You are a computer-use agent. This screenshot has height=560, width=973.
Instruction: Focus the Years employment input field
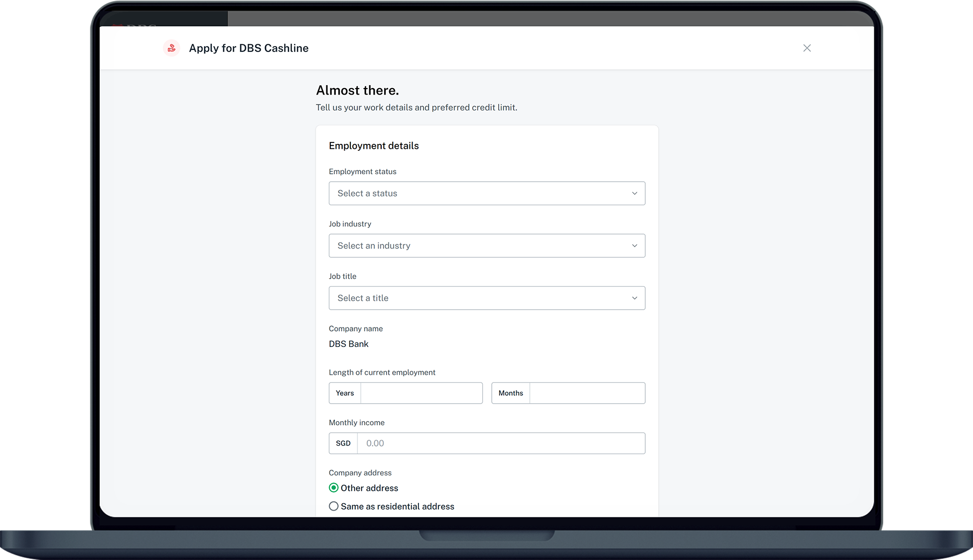click(421, 393)
